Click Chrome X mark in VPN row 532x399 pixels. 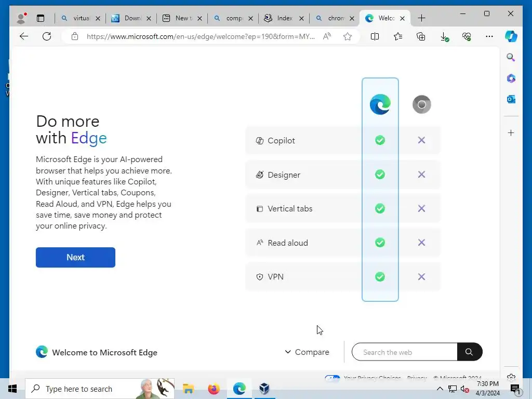421,276
